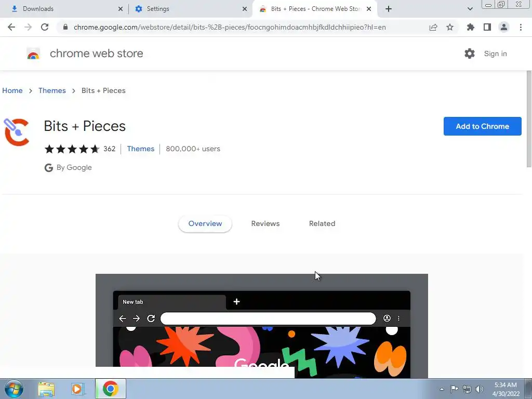Expand the tab search dropdown arrow

click(x=470, y=9)
